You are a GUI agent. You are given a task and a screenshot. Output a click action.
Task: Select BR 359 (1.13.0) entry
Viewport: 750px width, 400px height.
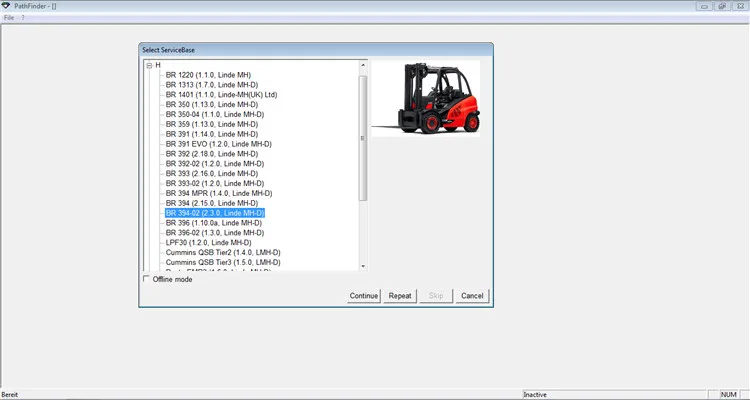click(x=212, y=124)
